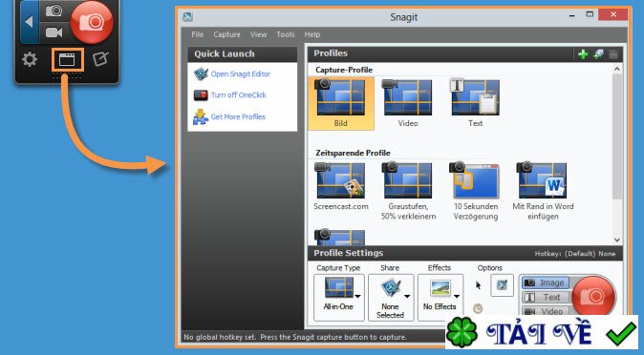Screen dimensions: 644x355
Task: Toggle include cursor option
Action: [478, 284]
